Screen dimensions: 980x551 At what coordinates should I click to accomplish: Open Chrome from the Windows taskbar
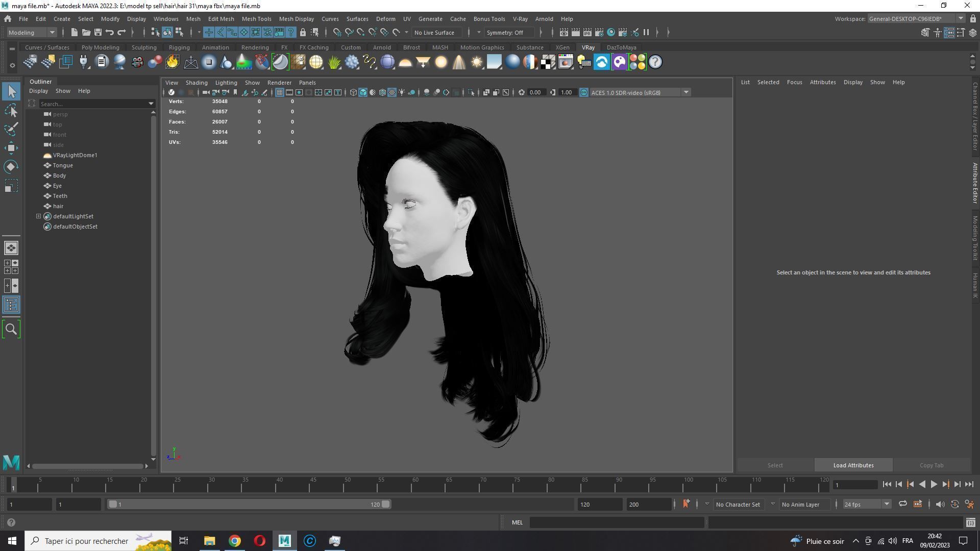234,541
